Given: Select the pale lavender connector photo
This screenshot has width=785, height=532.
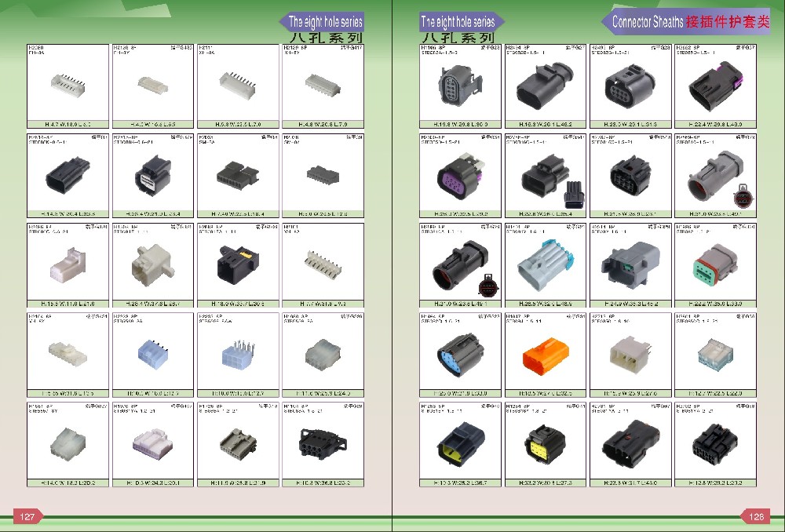Looking at the screenshot, I should click(x=153, y=444).
